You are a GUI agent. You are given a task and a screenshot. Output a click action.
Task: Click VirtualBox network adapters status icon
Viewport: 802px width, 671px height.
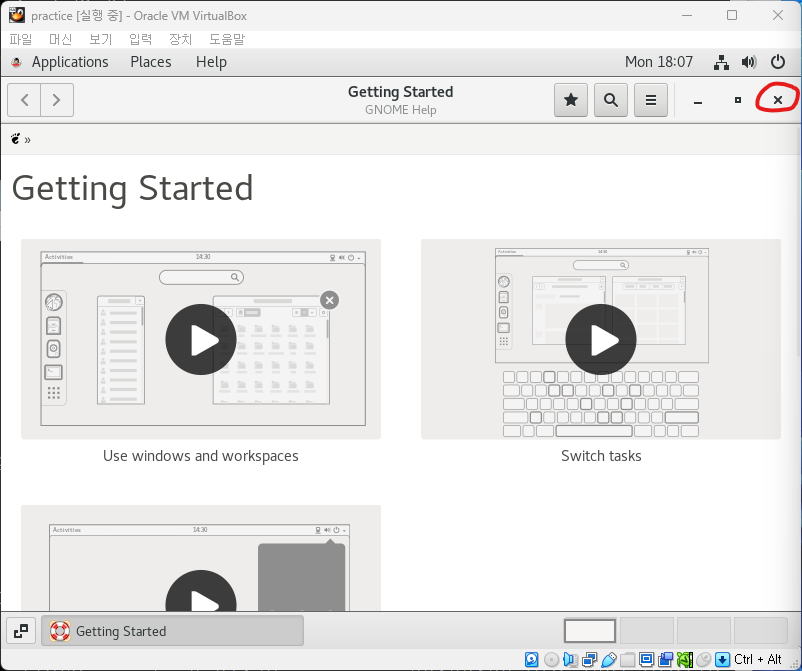589,660
